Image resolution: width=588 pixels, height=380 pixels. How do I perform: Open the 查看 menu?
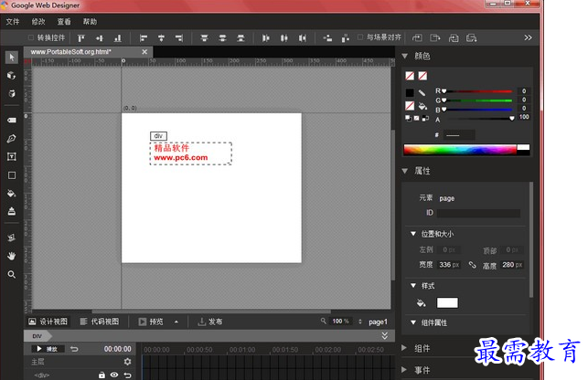coord(64,22)
